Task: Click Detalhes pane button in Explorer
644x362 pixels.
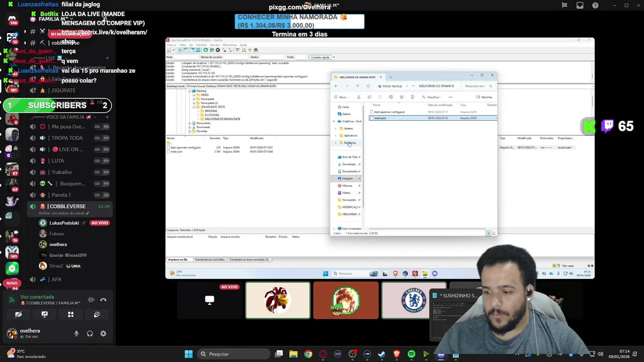Action: (x=485, y=97)
